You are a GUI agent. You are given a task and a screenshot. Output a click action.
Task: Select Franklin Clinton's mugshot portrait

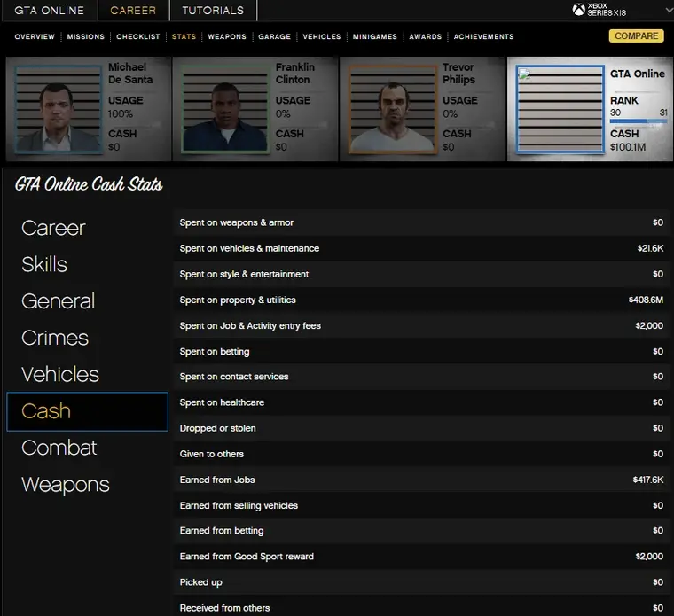pyautogui.click(x=221, y=110)
